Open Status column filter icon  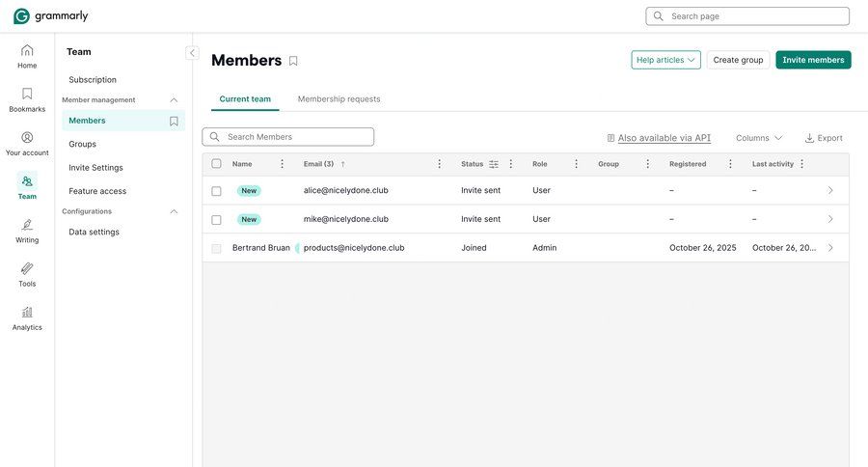[494, 164]
